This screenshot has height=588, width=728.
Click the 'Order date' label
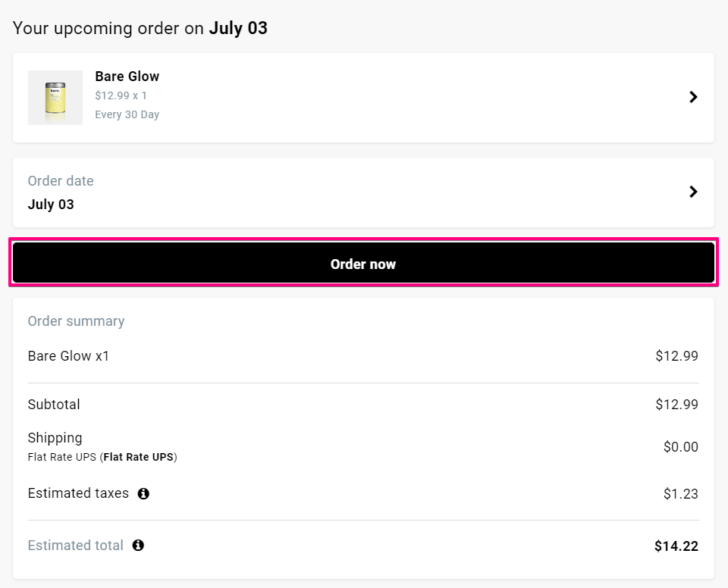pyautogui.click(x=61, y=180)
